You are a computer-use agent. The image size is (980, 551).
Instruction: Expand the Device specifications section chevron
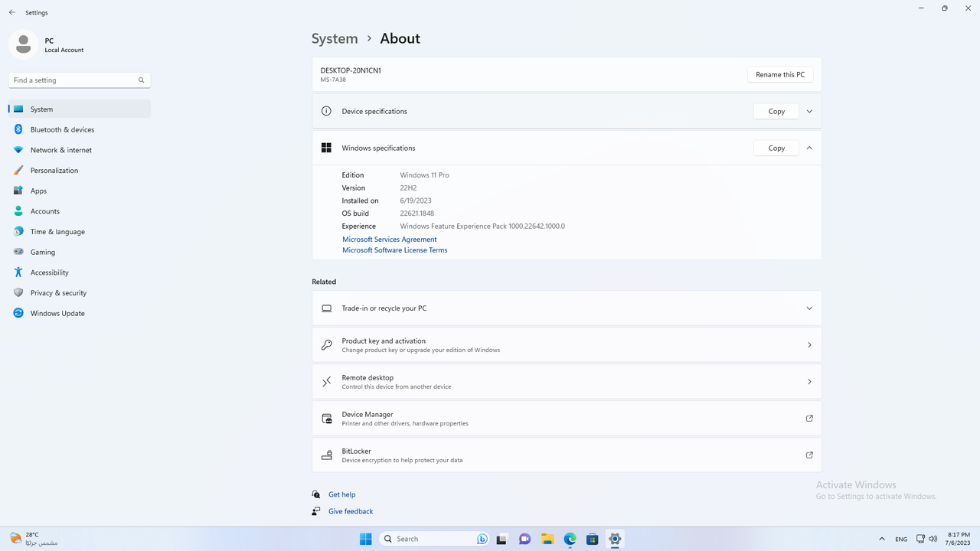tap(809, 111)
